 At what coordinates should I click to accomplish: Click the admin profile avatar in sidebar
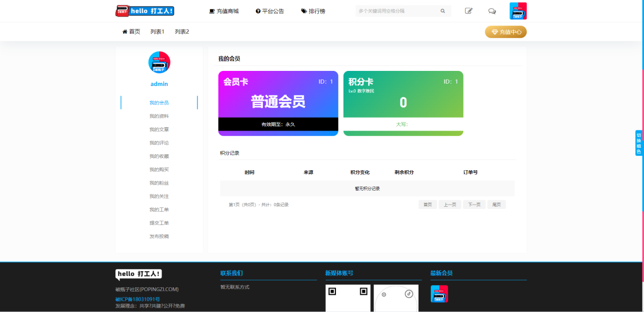tap(159, 63)
